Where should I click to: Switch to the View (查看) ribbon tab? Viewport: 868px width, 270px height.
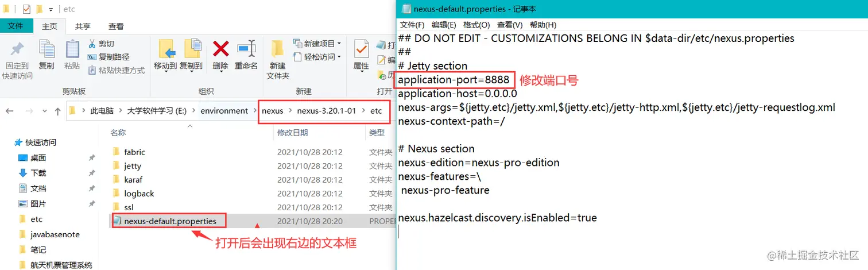tap(116, 26)
